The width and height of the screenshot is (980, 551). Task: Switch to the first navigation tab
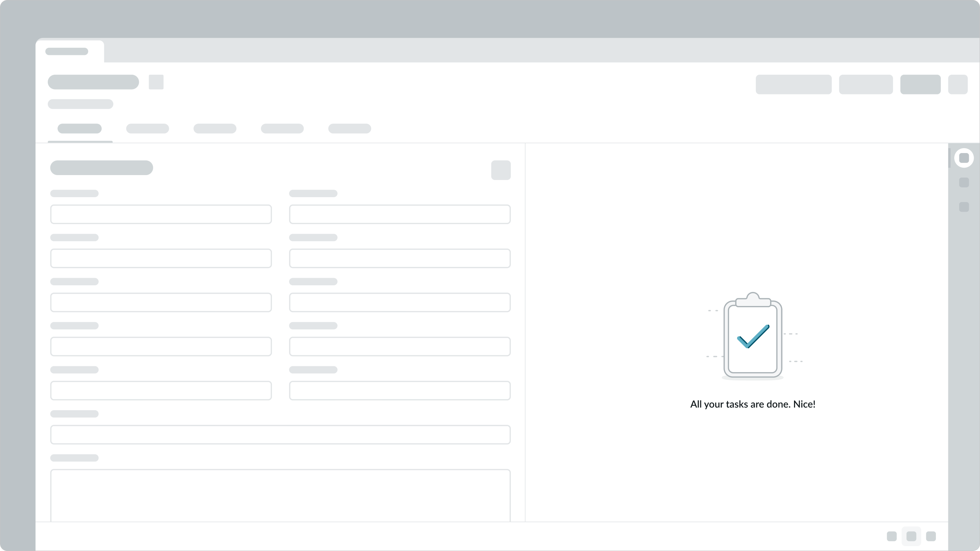[x=80, y=128]
